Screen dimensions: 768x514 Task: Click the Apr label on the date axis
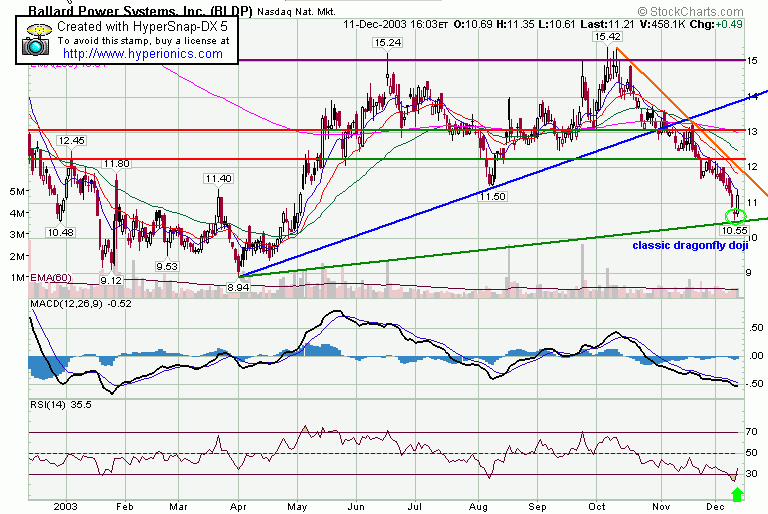pyautogui.click(x=238, y=507)
